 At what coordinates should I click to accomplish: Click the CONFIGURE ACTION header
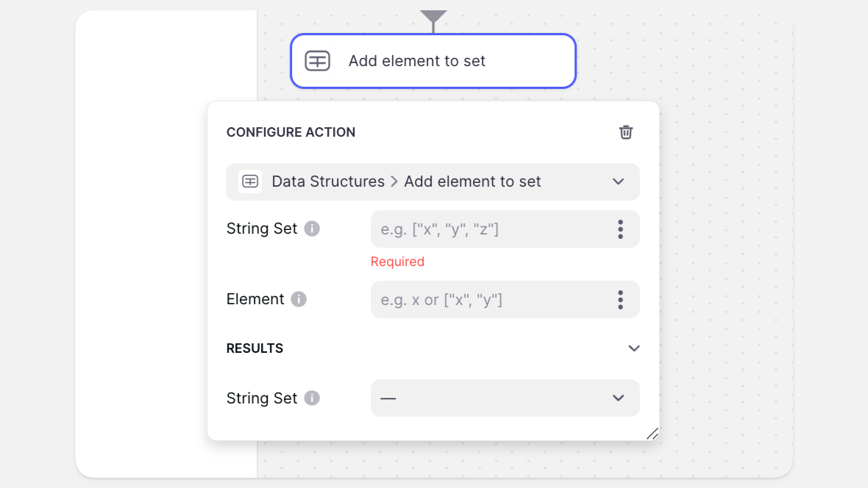[x=291, y=132]
